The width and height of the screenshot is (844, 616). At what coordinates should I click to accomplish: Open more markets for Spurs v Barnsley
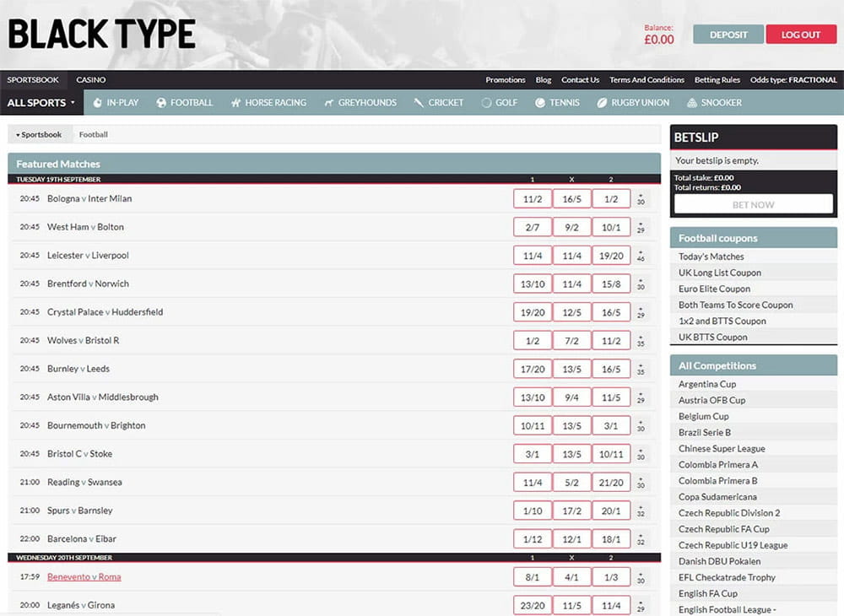[x=641, y=511]
